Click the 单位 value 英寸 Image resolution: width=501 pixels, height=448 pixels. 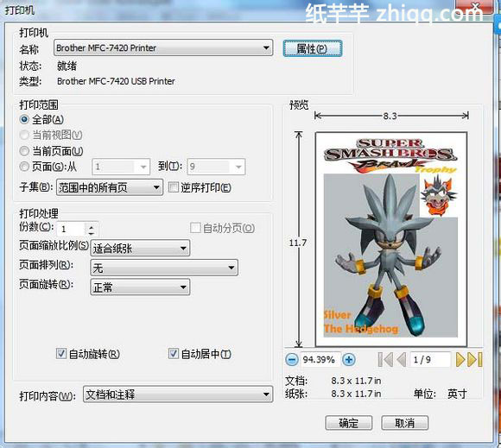click(x=457, y=394)
